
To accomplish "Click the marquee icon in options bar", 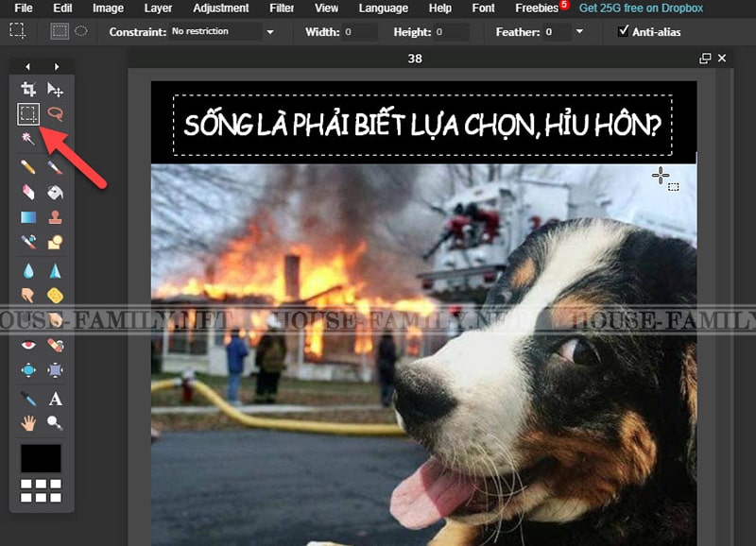I will coord(17,31).
